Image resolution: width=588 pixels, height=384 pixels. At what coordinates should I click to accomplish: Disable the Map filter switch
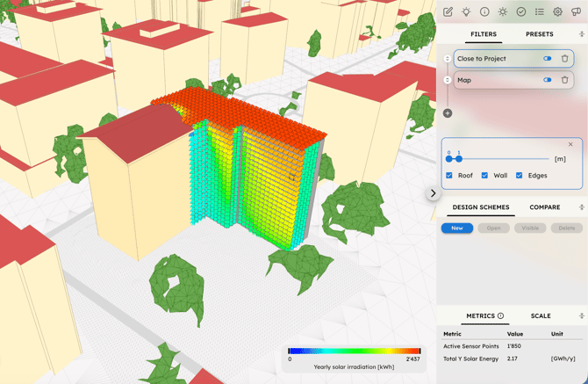[547, 80]
